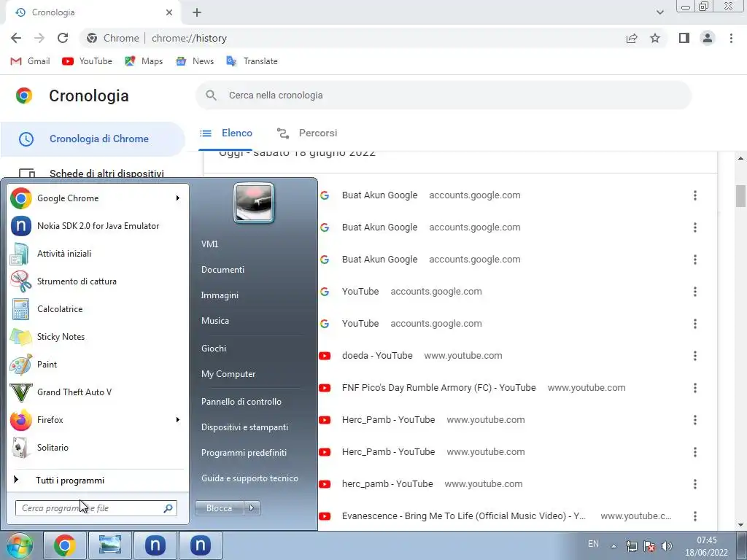Open Attività iniziali
Screen dimensions: 747x560
click(97, 254)
